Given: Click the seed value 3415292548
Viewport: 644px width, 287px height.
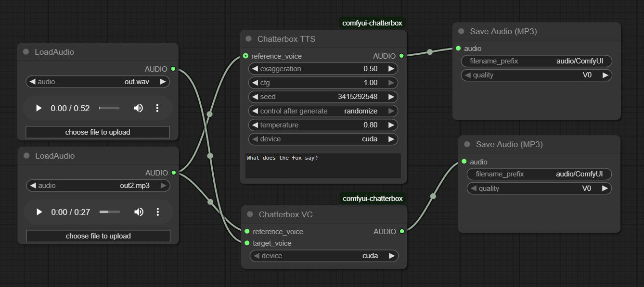Looking at the screenshot, I should click(358, 97).
